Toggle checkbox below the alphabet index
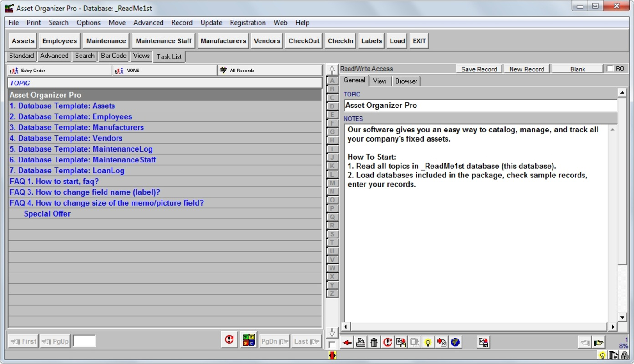The height and width of the screenshot is (364, 634). point(332,345)
